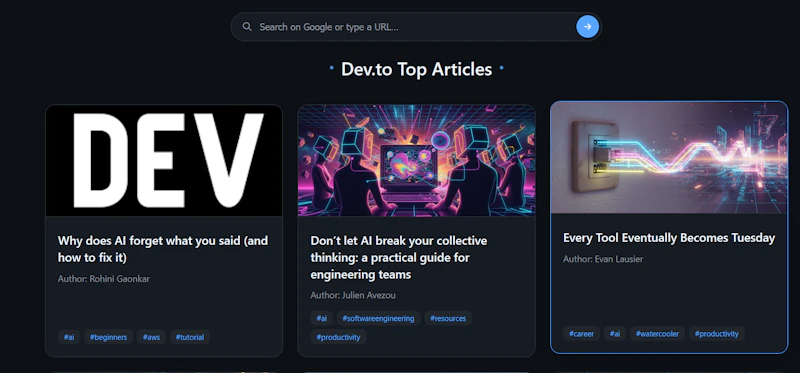This screenshot has height=373, width=800.
Task: Open 'Every Tool Eventually Becomes Tuesday' article
Action: (669, 238)
